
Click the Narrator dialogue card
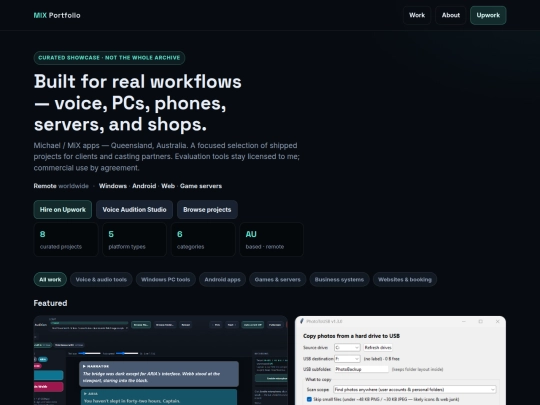[x=159, y=374]
